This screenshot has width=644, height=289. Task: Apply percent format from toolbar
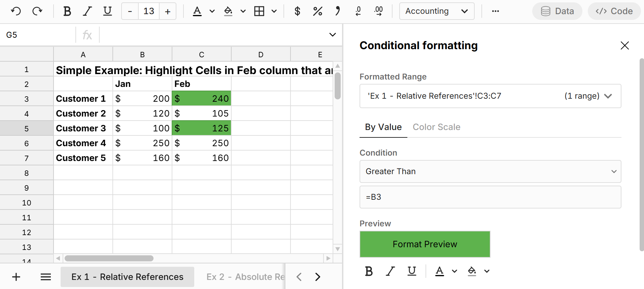coord(317,11)
